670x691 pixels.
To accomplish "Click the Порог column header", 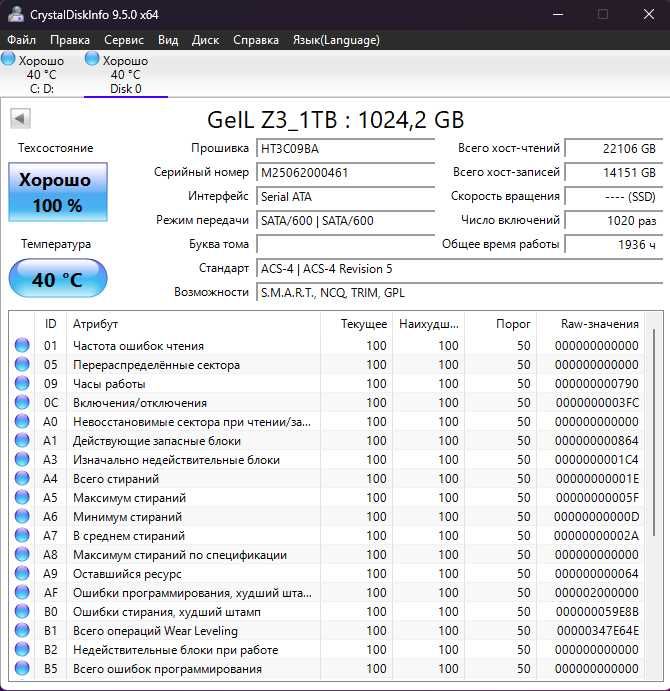I will (501, 324).
